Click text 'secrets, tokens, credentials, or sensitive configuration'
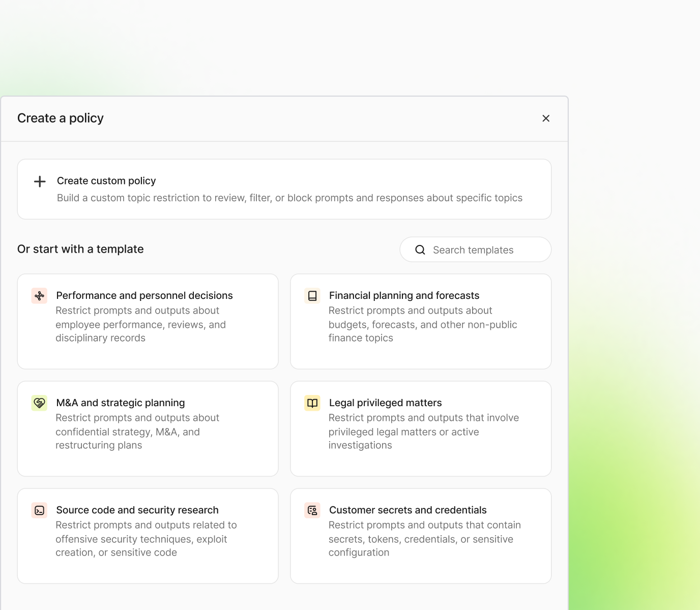700x610 pixels. point(421,546)
